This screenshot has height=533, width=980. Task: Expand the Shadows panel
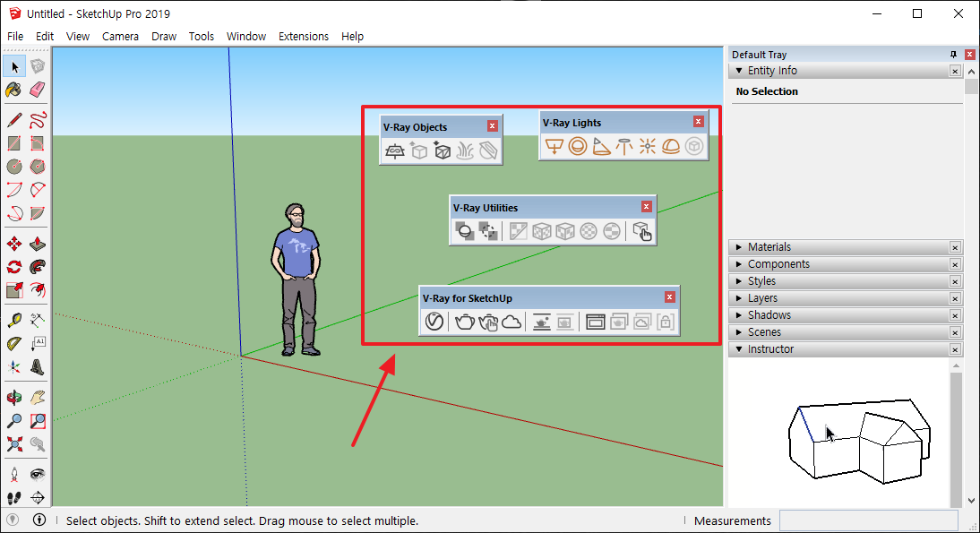pos(739,315)
